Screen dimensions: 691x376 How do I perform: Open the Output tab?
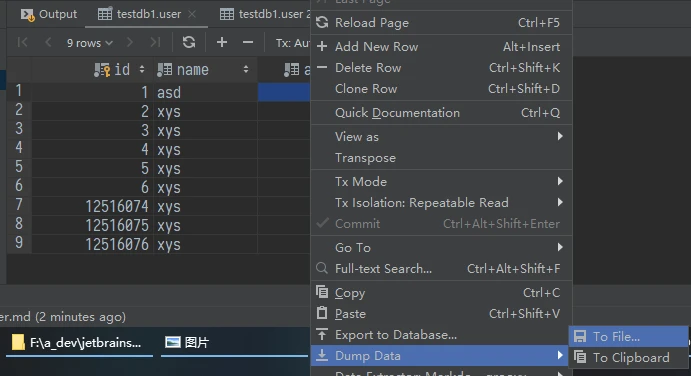coord(49,14)
